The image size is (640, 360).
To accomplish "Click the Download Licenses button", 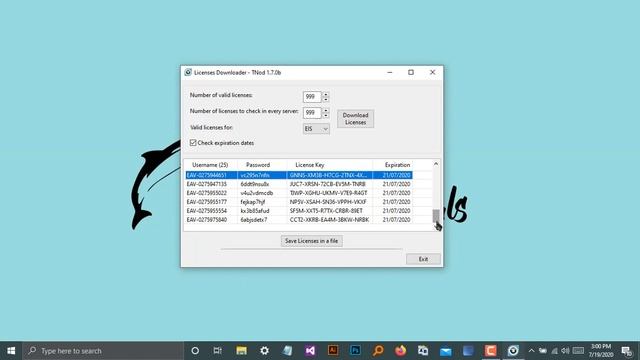I will (356, 119).
